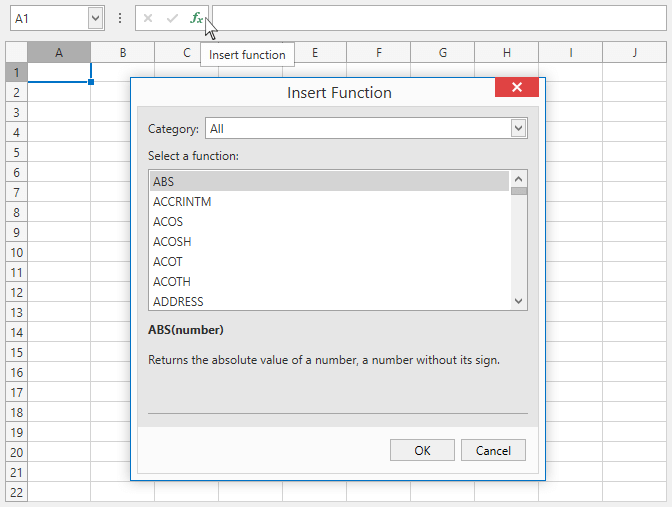This screenshot has height=507, width=672.
Task: Open the Name Box dropdown arrow
Action: (x=95, y=18)
